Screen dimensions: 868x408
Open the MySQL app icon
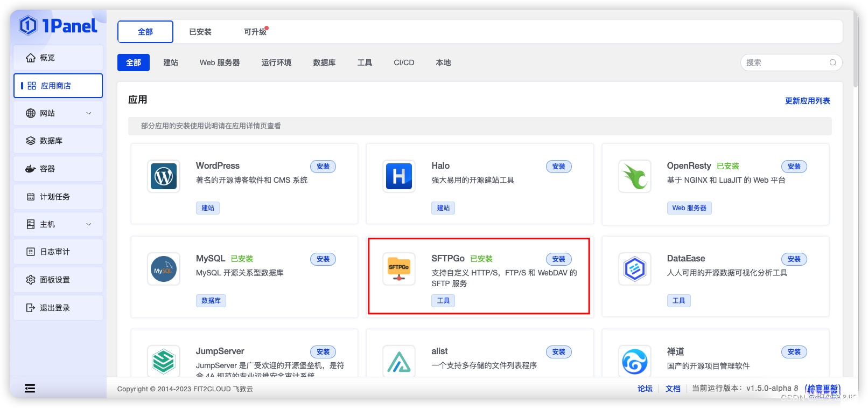click(164, 269)
